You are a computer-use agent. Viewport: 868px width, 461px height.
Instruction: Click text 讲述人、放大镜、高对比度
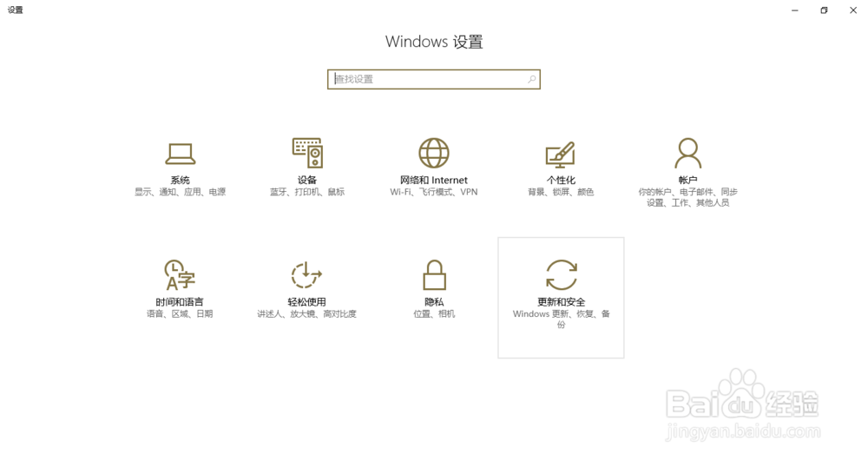coord(306,313)
